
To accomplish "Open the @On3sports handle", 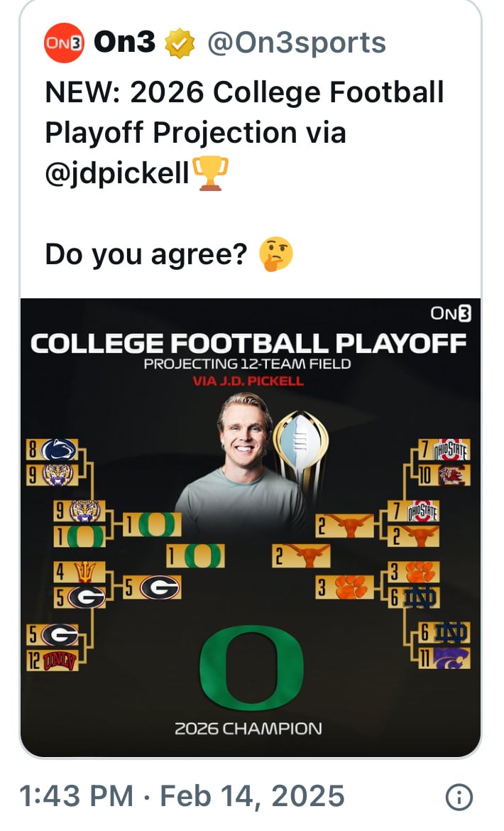I will click(x=296, y=43).
